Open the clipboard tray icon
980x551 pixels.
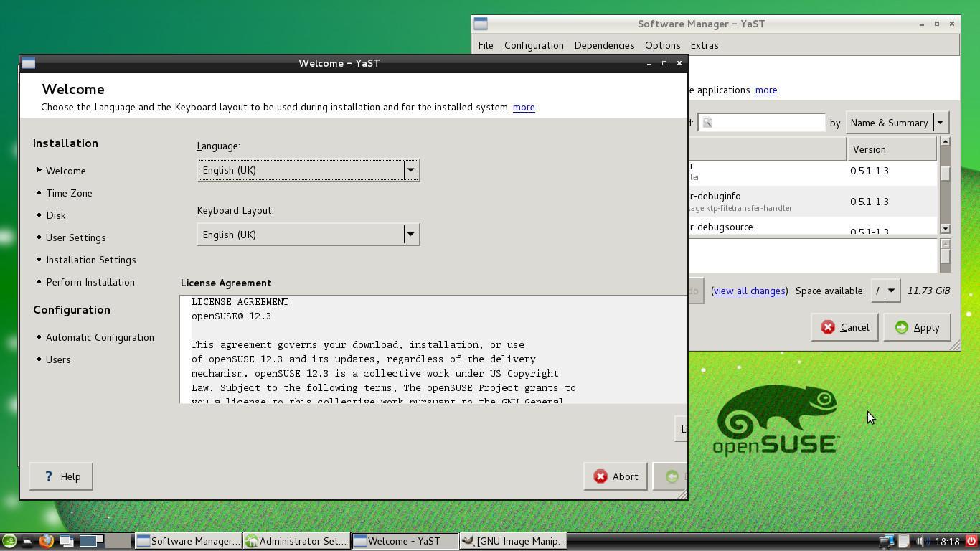904,541
